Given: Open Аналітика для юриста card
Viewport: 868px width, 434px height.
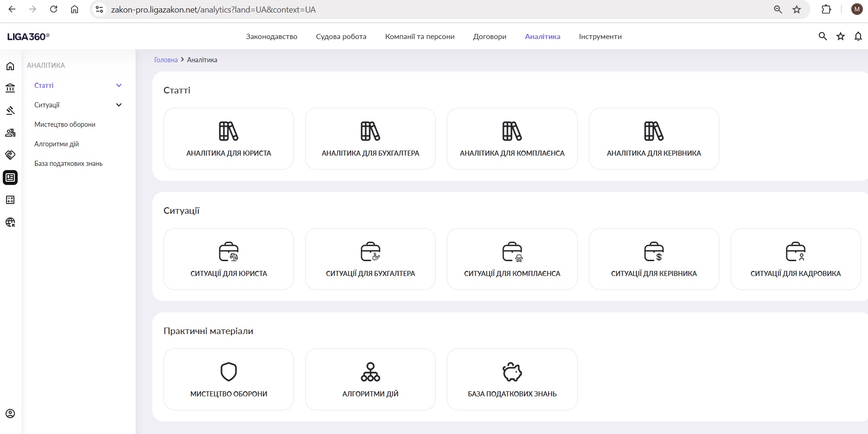Looking at the screenshot, I should (228, 139).
